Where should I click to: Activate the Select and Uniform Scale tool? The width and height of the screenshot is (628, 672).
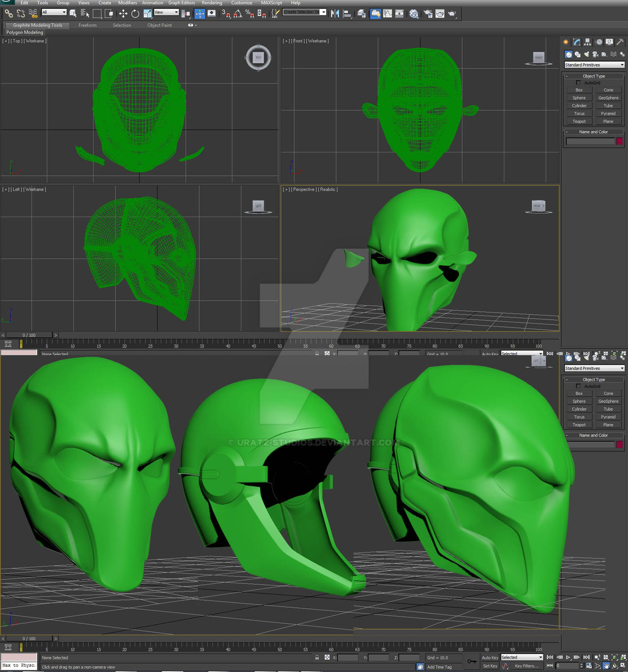[x=147, y=13]
